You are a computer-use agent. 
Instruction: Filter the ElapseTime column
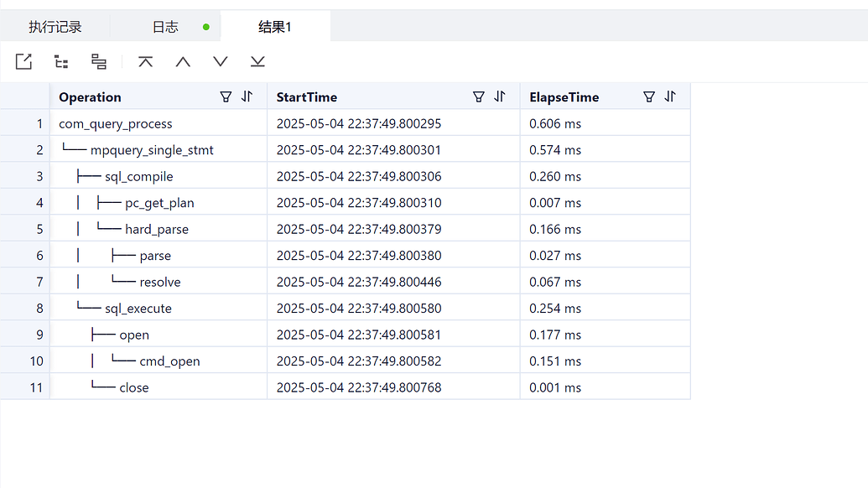tap(649, 96)
